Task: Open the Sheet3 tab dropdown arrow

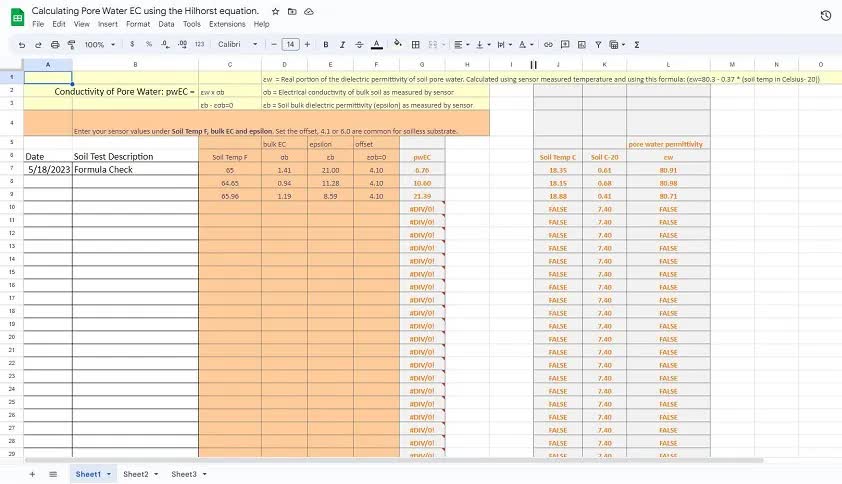Action: point(205,474)
